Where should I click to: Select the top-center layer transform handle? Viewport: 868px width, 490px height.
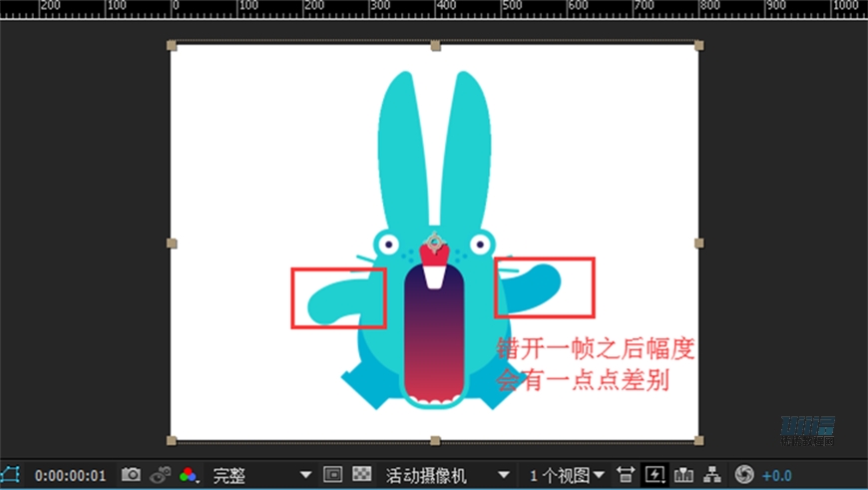[x=436, y=45]
